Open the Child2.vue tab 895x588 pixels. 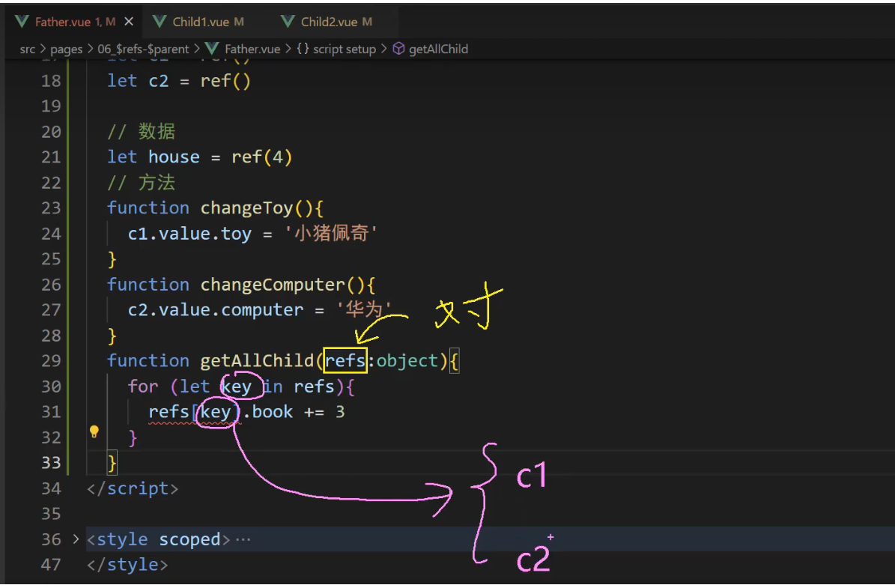click(336, 22)
